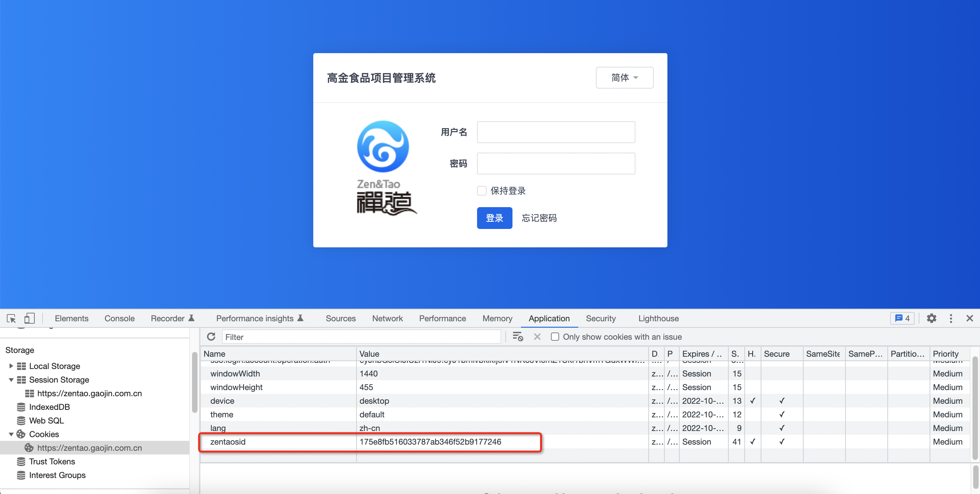Open the Recorder tab
980x494 pixels.
coord(172,318)
